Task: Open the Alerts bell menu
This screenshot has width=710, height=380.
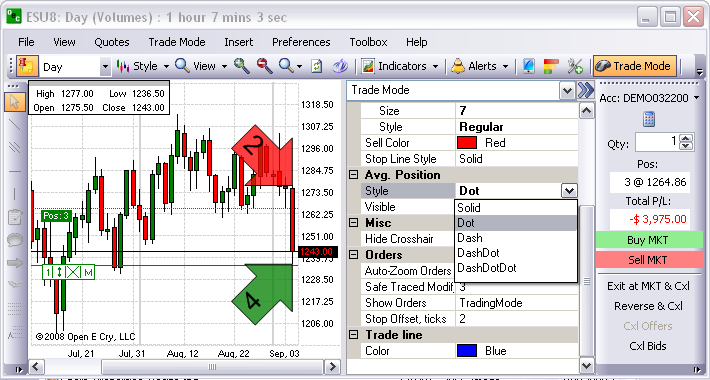Action: click(x=480, y=66)
